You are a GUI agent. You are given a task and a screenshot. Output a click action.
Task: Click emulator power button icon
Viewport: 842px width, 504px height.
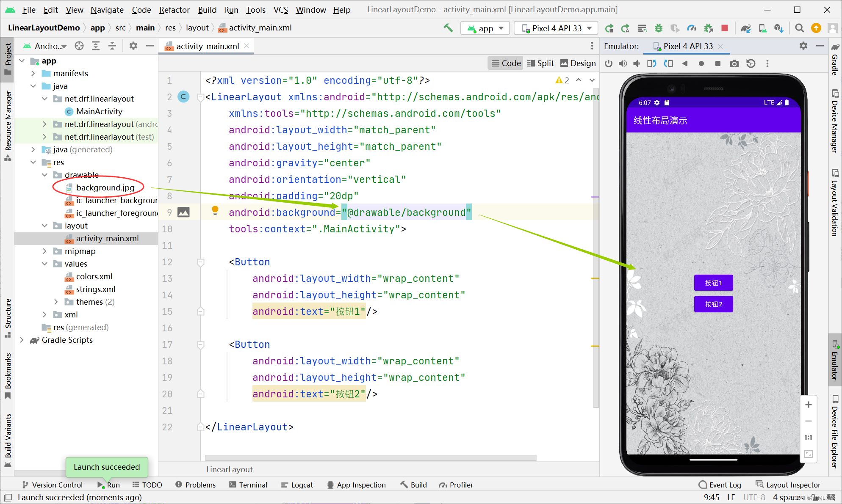pos(609,63)
